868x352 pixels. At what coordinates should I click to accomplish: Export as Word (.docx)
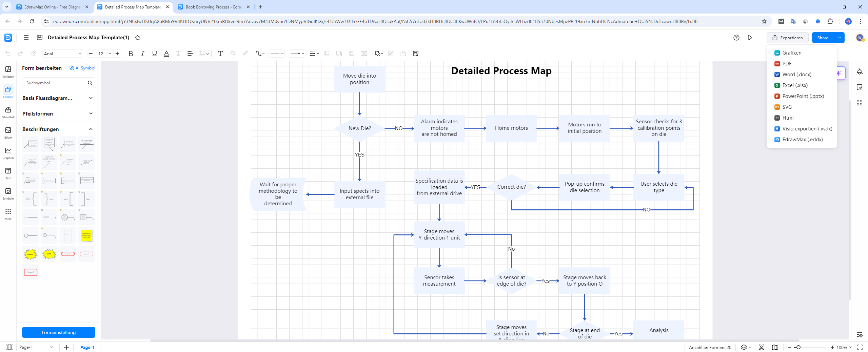tap(802, 75)
